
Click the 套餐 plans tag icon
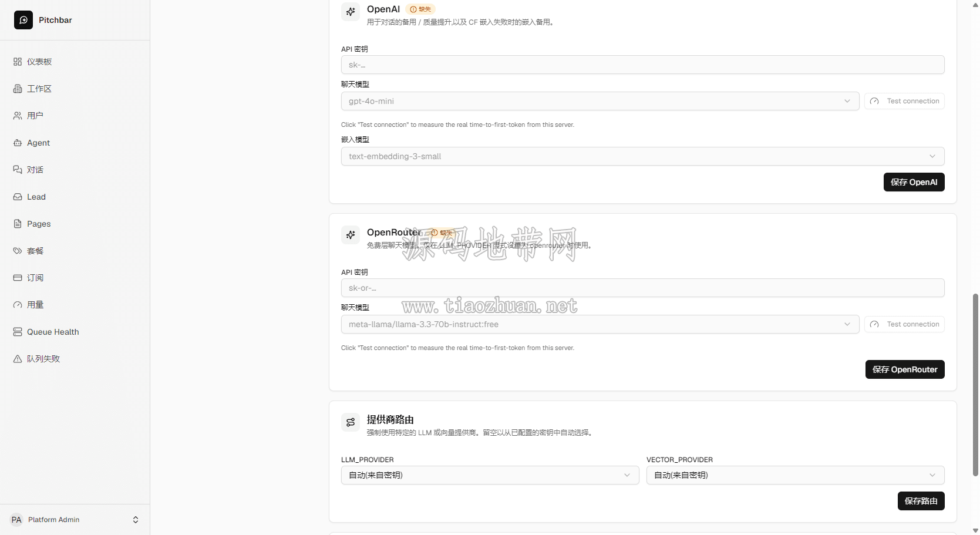pos(18,251)
